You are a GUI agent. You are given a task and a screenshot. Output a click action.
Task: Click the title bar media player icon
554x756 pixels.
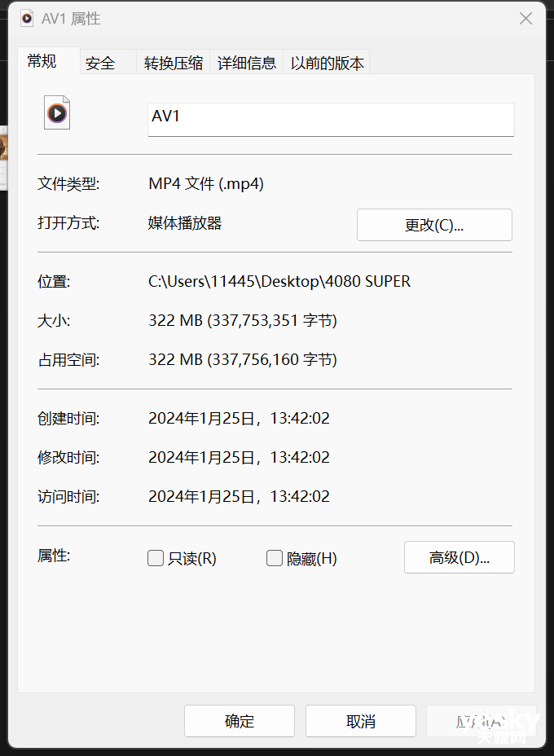pyautogui.click(x=27, y=18)
